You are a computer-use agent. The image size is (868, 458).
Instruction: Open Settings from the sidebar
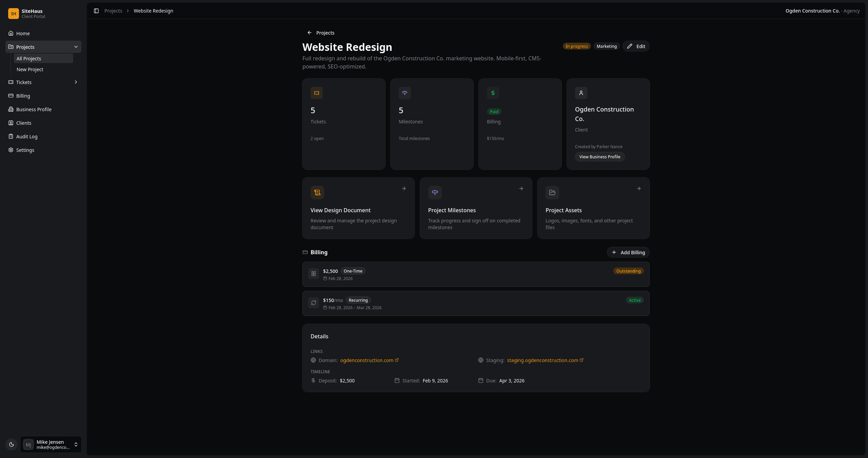coord(25,150)
